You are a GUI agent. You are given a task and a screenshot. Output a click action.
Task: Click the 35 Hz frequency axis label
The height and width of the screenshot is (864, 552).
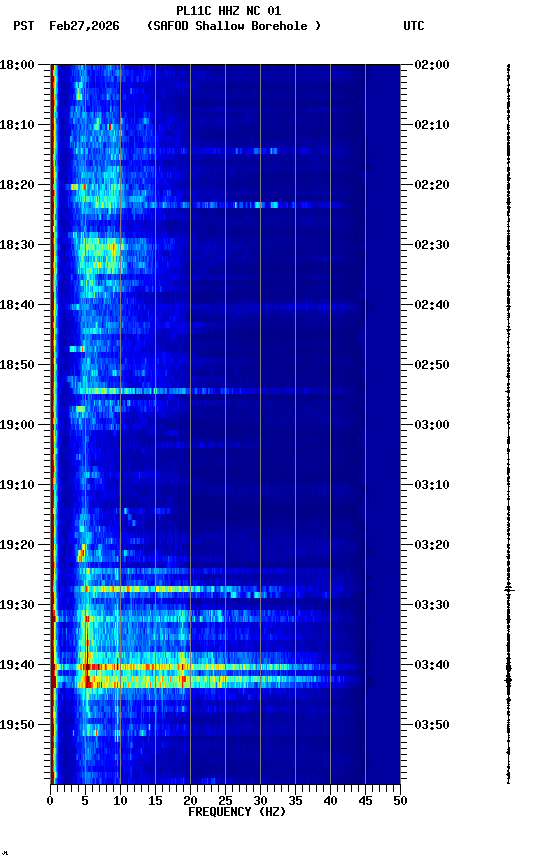[x=295, y=801]
